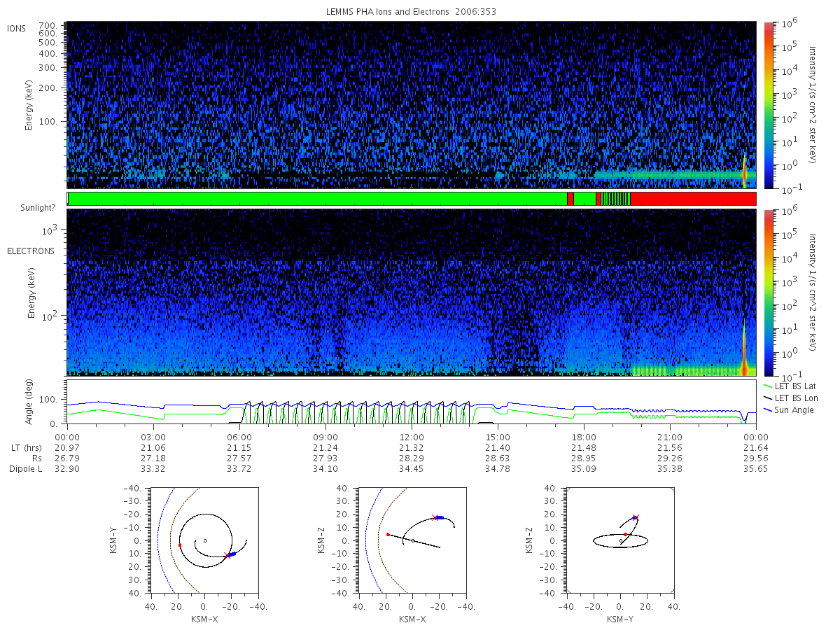Click the IONS panel label
The width and height of the screenshot is (840, 630).
coord(17,28)
